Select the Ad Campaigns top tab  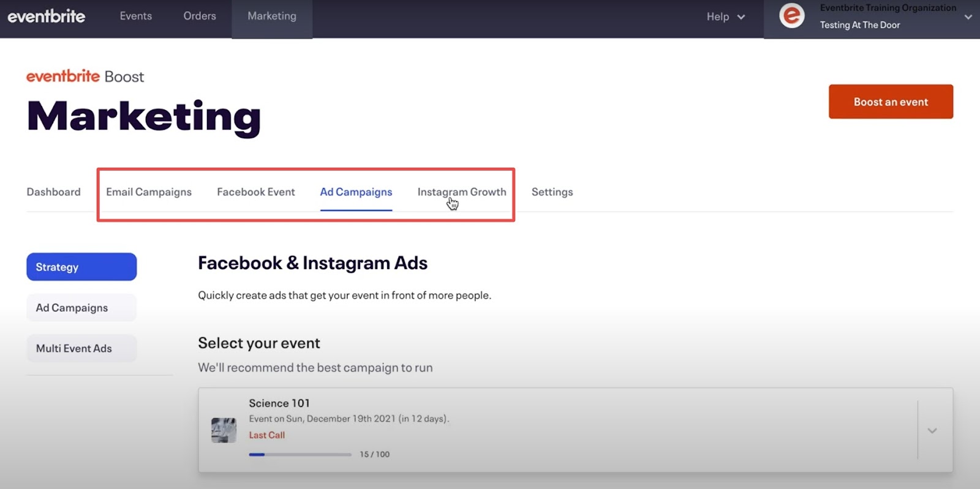356,192
